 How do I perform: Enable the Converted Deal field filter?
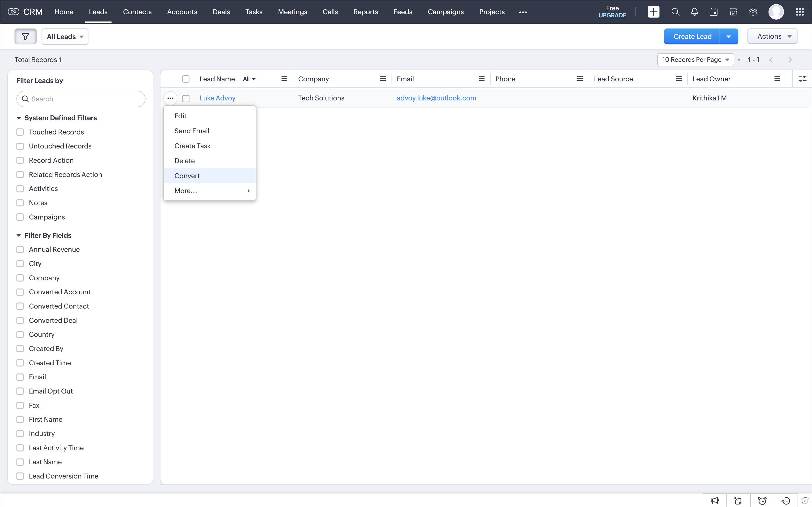coord(20,321)
